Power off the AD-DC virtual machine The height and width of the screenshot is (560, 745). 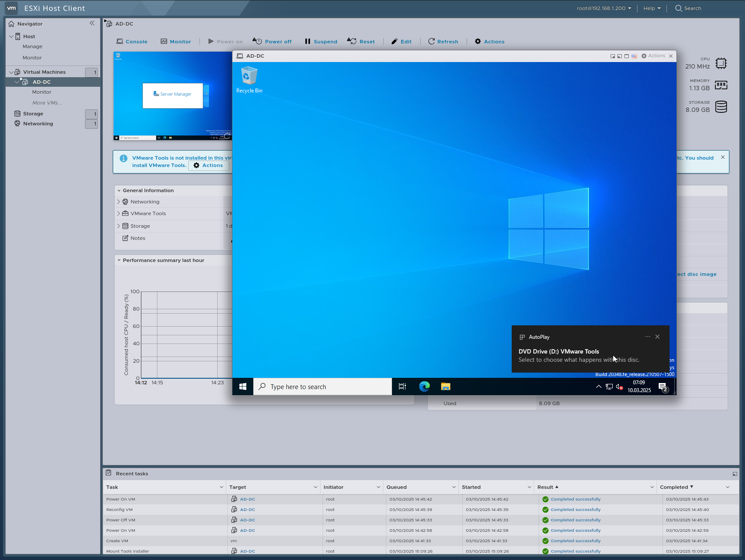click(271, 41)
